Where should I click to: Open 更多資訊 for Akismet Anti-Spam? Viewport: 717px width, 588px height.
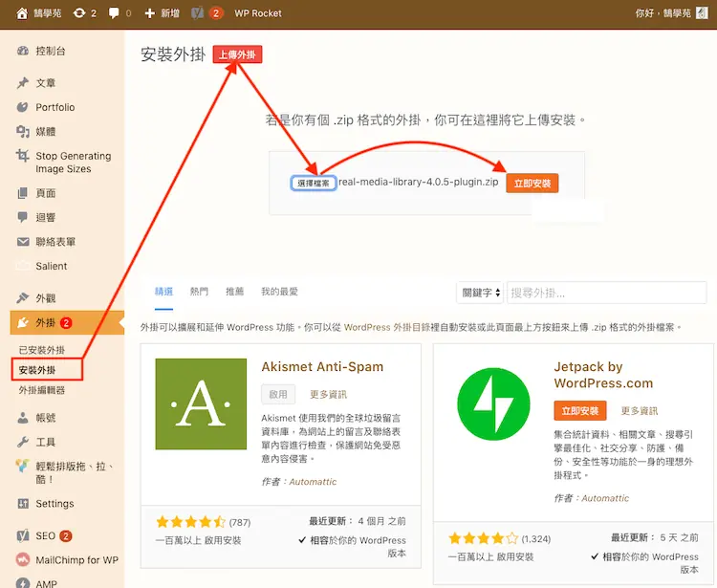pos(328,394)
